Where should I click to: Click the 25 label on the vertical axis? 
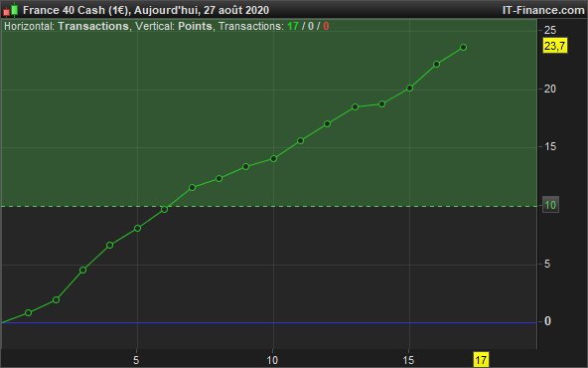pos(550,30)
